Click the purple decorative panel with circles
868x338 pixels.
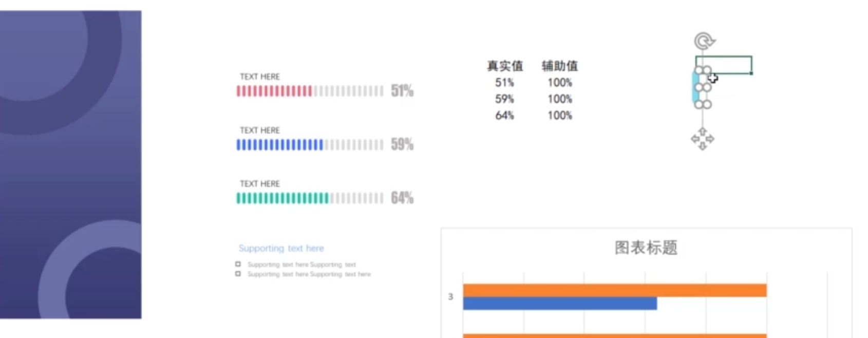70,164
